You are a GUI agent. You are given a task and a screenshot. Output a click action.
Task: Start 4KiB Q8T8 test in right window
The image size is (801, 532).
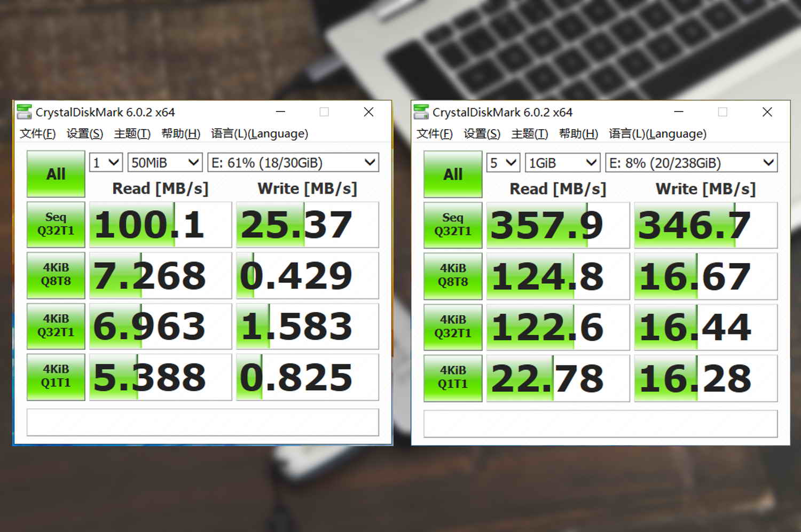point(453,276)
